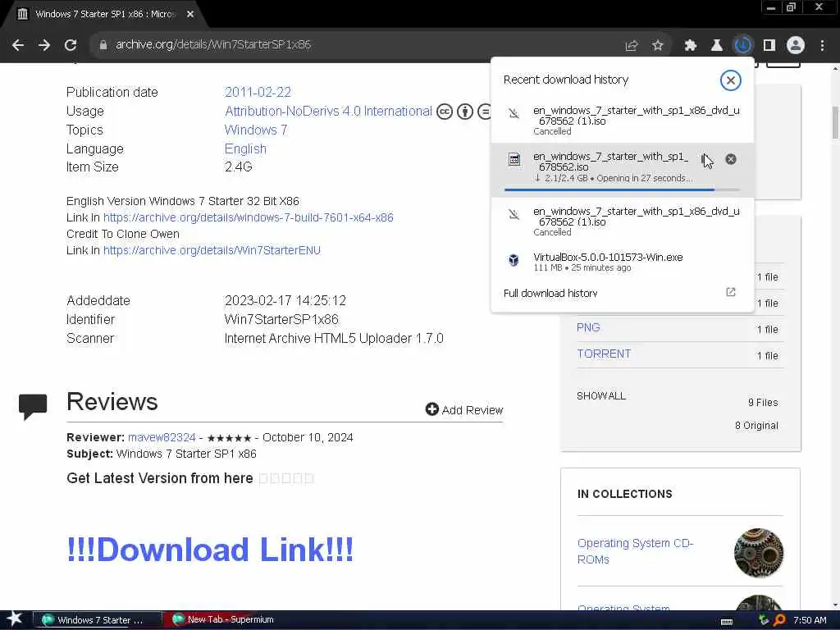The image size is (840, 630).
Task: Open Full download history external link icon
Action: (731, 292)
